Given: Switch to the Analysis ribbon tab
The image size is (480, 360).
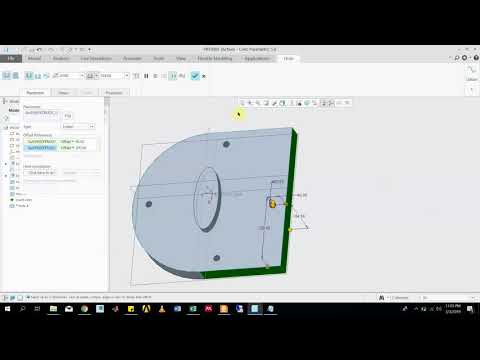Looking at the screenshot, I should (61, 58).
